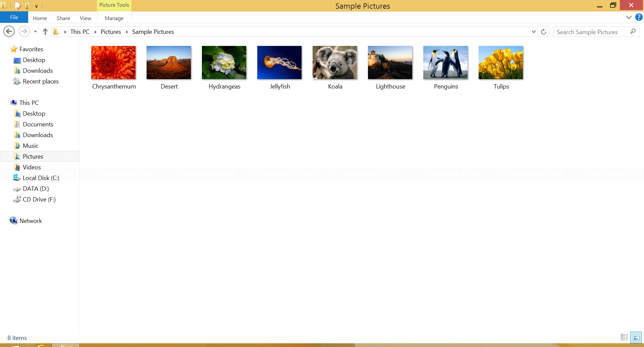Select the Jellyfish picture thumbnail

coord(279,62)
